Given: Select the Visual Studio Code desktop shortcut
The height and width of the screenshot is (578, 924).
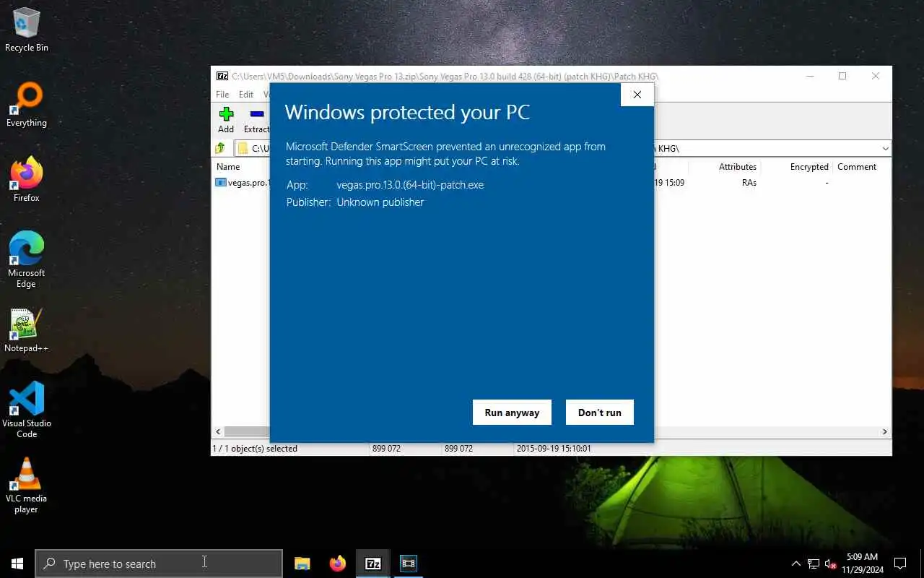Looking at the screenshot, I should (27, 410).
